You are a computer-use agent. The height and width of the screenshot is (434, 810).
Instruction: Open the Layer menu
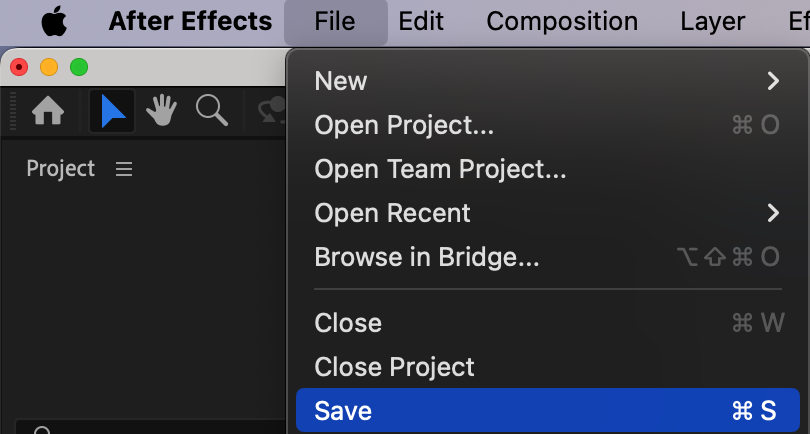(712, 21)
